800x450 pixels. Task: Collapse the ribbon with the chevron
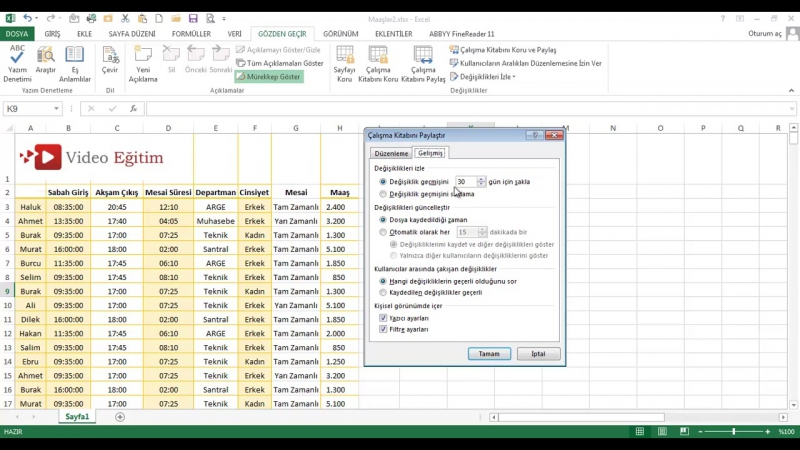pos(791,90)
